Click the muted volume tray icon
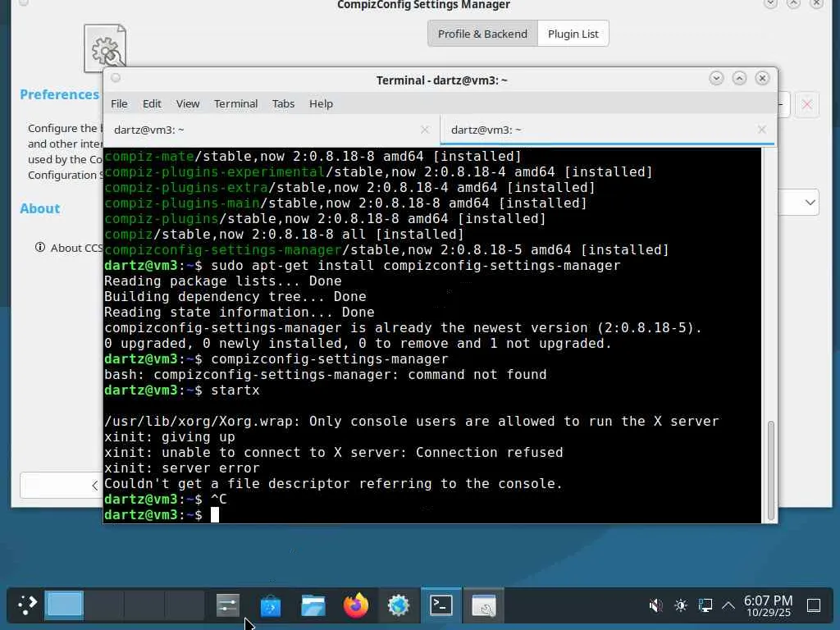840x630 pixels. [x=655, y=605]
